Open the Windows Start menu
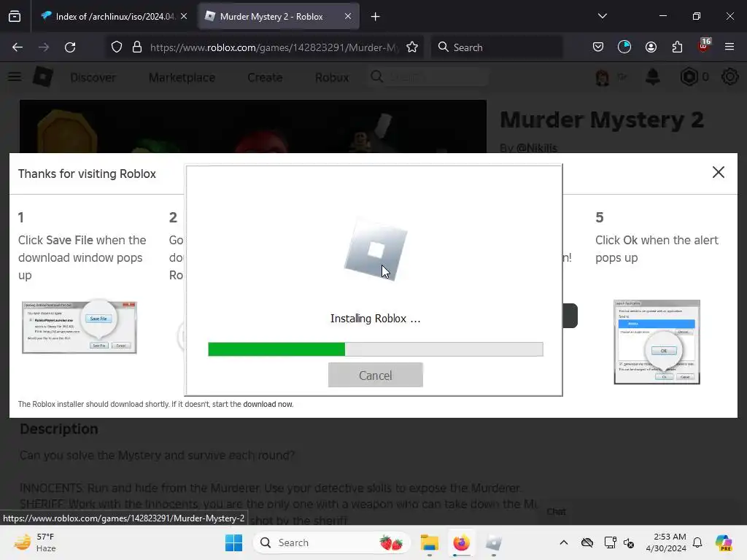Viewport: 747px width, 560px height. pos(234,542)
